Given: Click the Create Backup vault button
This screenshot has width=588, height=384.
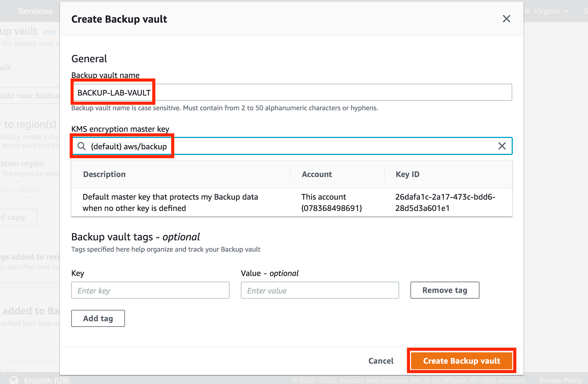Looking at the screenshot, I should [x=461, y=361].
